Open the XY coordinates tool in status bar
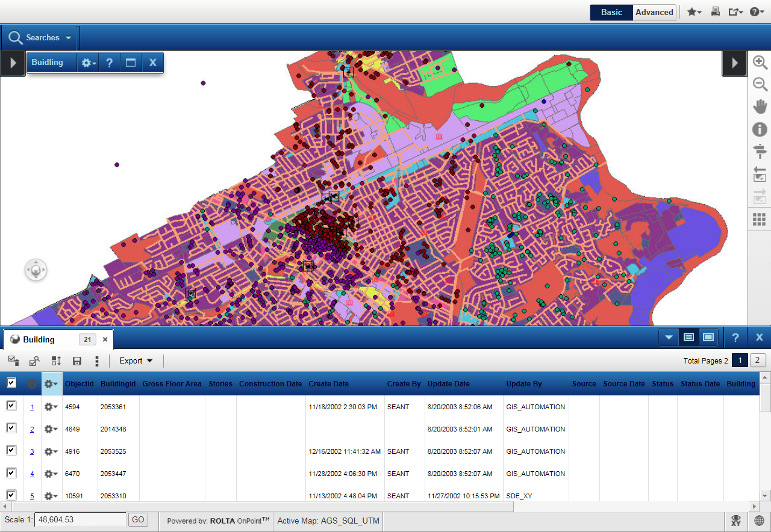 click(x=735, y=521)
